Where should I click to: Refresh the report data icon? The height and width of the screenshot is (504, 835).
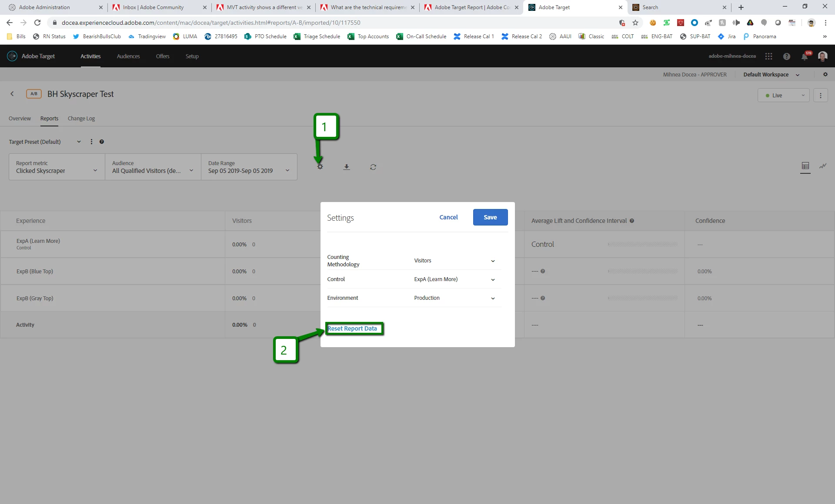pos(373,167)
